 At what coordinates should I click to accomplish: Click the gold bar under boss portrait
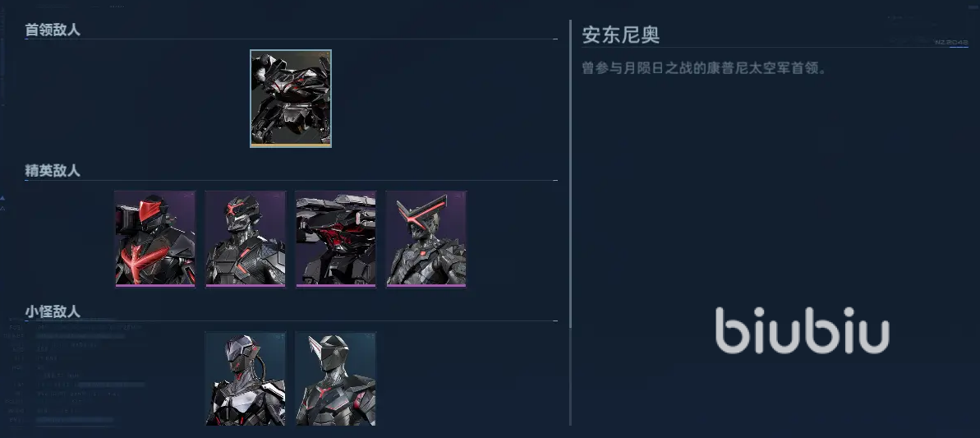coord(291,145)
